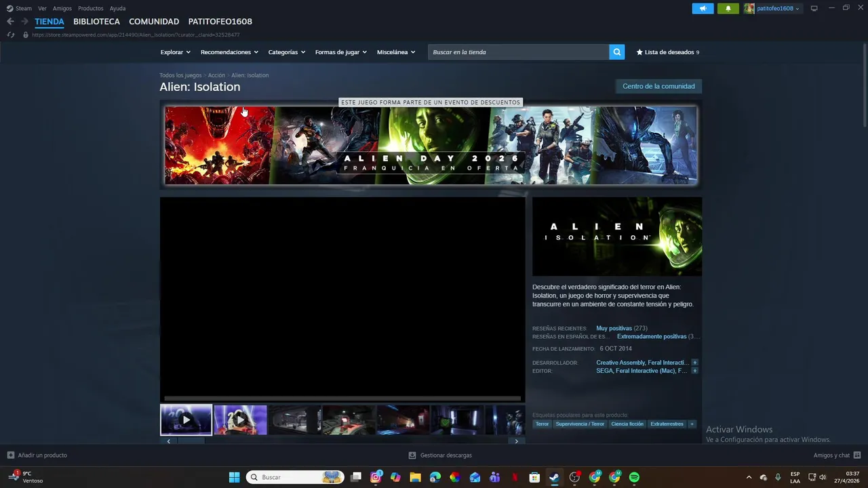The image size is (868, 488).
Task: Click the Supervivencia / Terror tag
Action: click(x=580, y=424)
